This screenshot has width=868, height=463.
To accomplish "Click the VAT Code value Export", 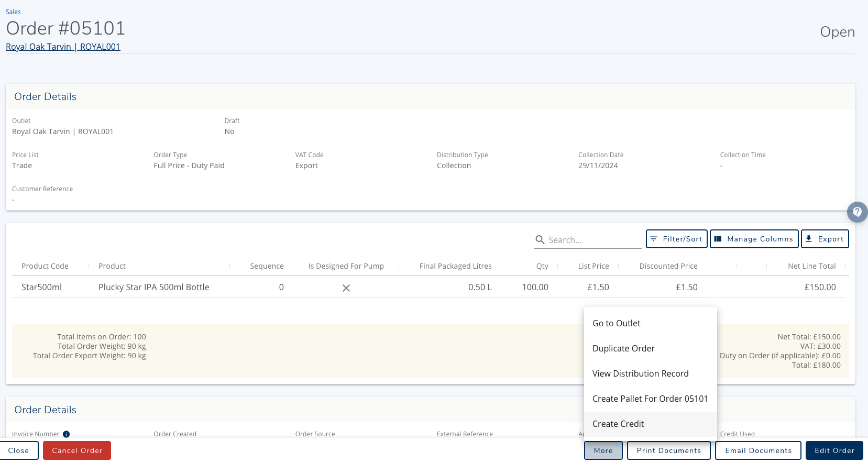I will tap(306, 166).
